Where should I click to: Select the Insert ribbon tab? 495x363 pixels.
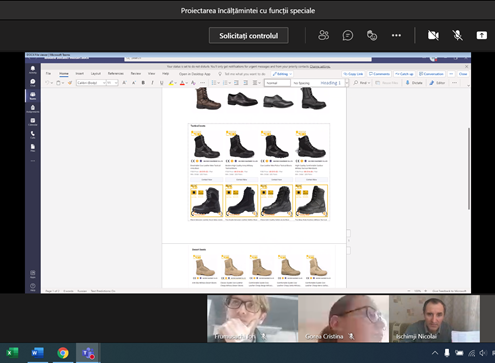79,74
